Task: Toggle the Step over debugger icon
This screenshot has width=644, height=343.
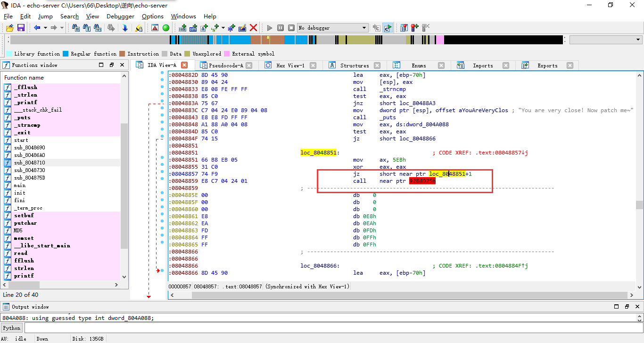Action: [x=388, y=27]
